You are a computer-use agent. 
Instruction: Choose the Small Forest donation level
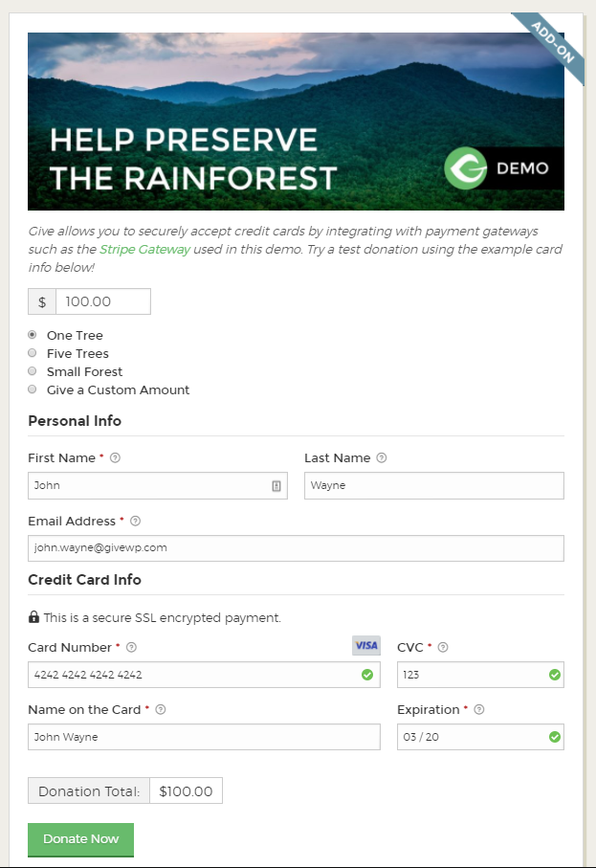pos(33,371)
